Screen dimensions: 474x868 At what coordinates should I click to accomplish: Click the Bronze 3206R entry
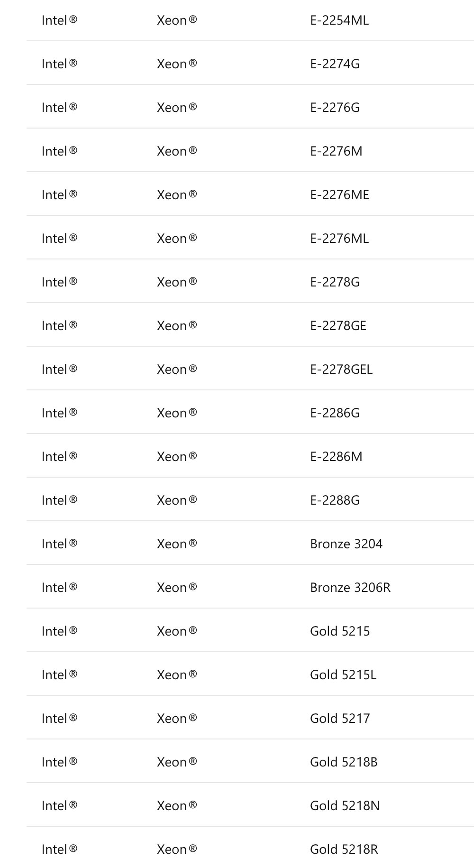[350, 588]
